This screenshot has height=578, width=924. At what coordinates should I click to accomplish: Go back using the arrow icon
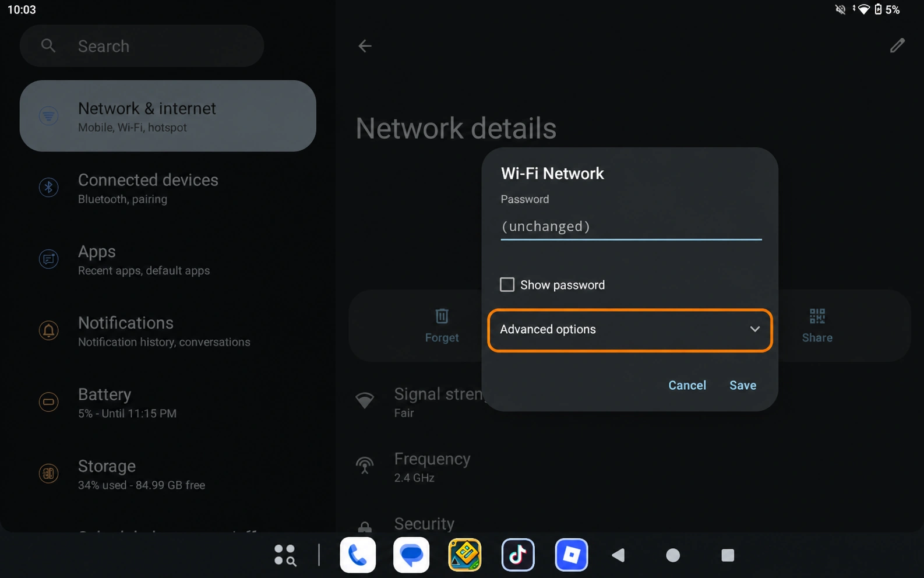(365, 45)
